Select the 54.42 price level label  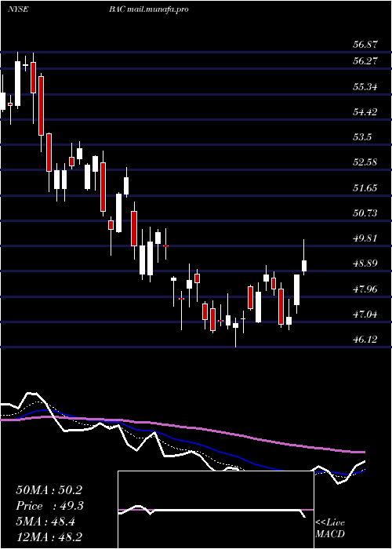[x=365, y=112]
